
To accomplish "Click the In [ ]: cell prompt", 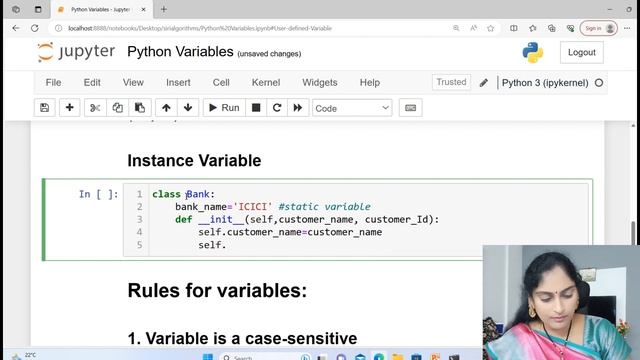I will 98,194.
